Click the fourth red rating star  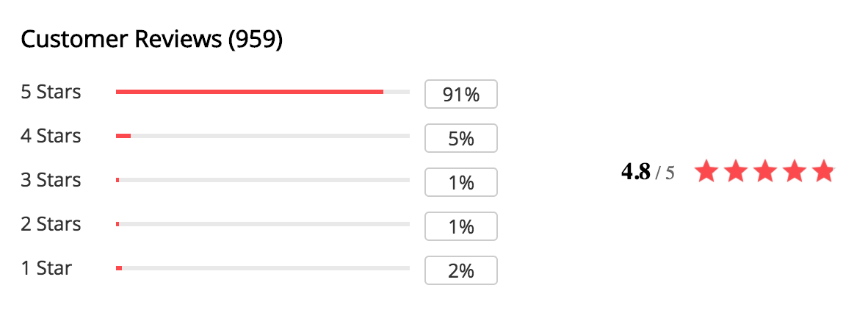point(794,171)
